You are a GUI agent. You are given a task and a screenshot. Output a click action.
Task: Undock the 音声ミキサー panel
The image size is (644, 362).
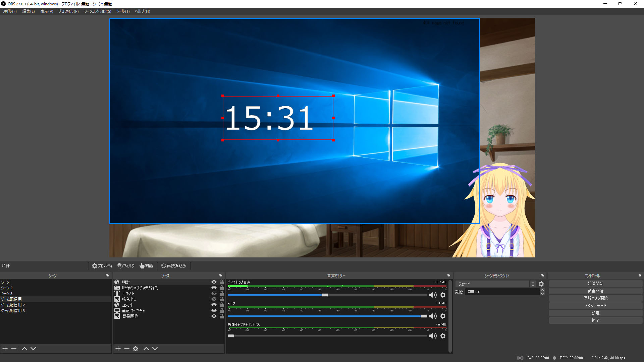coord(449,276)
